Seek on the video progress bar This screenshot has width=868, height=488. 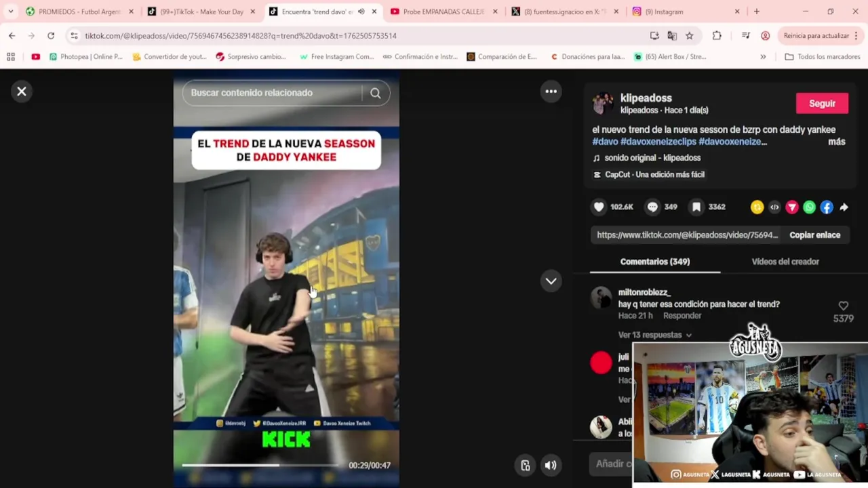pyautogui.click(x=260, y=465)
